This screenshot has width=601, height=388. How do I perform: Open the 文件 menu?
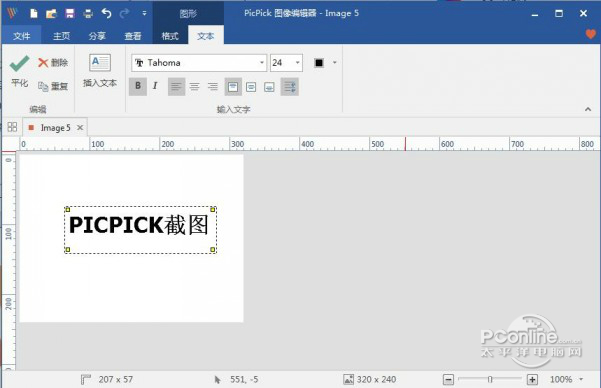(21, 36)
